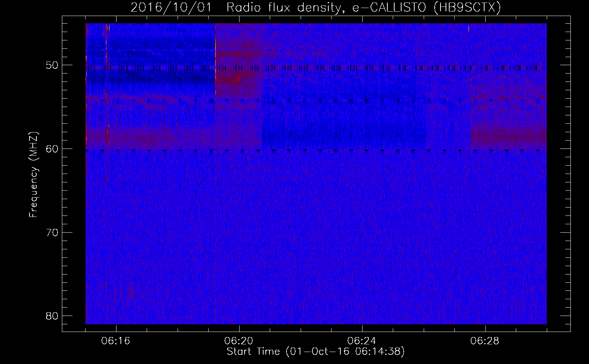This screenshot has height=364, width=589.
Task: Click the 80 frequency tick label
Action: pyautogui.click(x=52, y=316)
